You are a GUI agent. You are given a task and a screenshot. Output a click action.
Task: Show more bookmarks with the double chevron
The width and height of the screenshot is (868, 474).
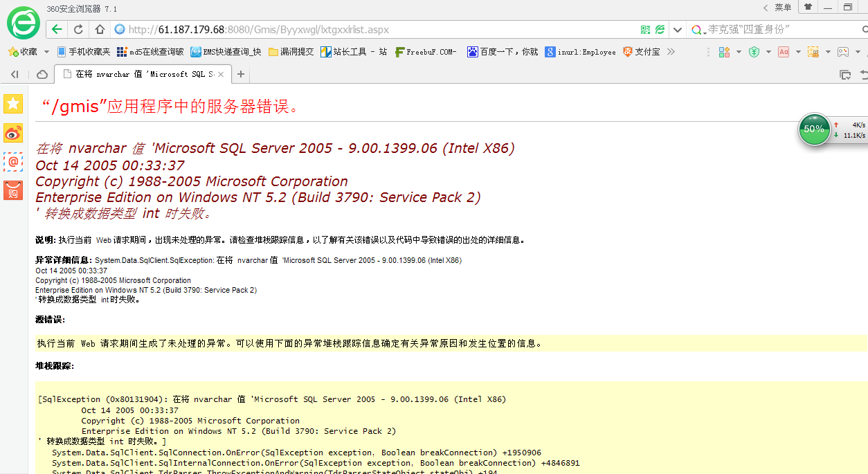tap(671, 52)
